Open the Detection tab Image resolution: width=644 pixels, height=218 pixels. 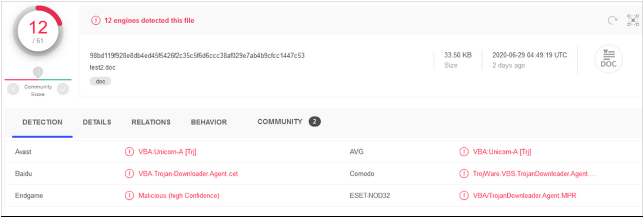click(x=42, y=122)
